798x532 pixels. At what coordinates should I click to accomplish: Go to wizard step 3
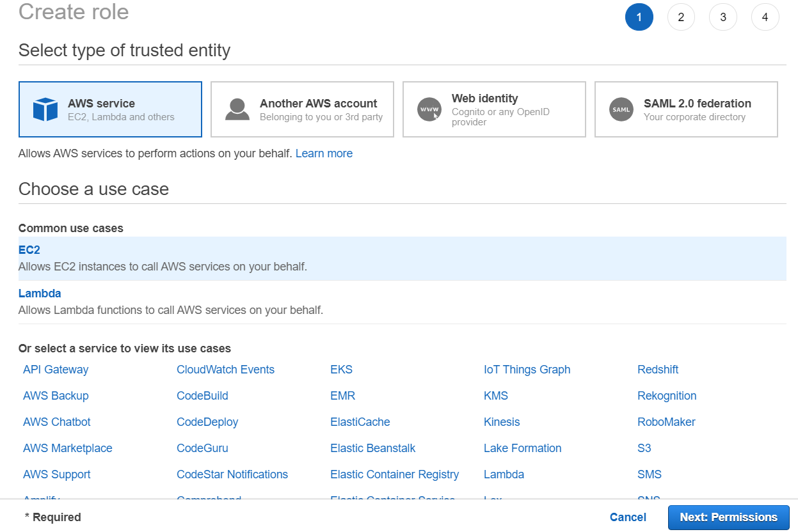click(723, 17)
